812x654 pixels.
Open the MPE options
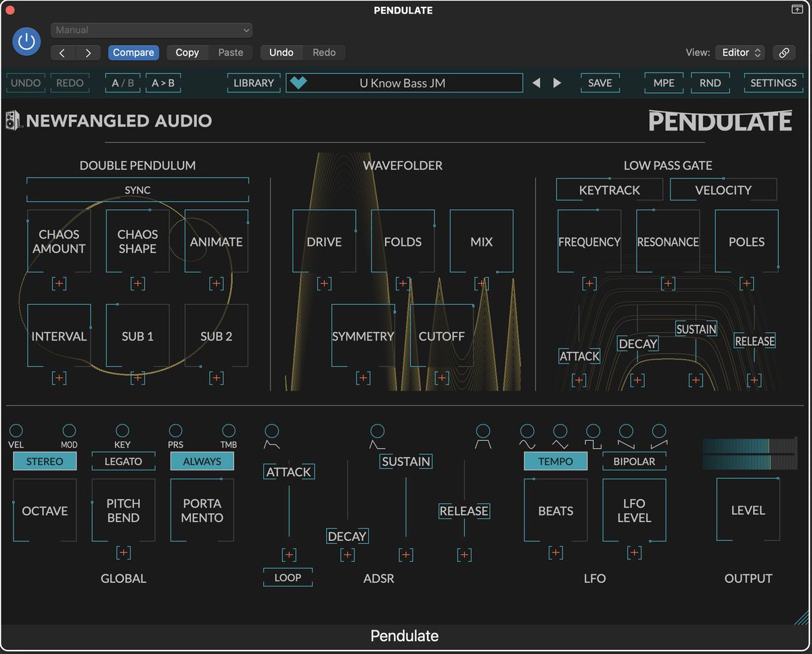664,83
